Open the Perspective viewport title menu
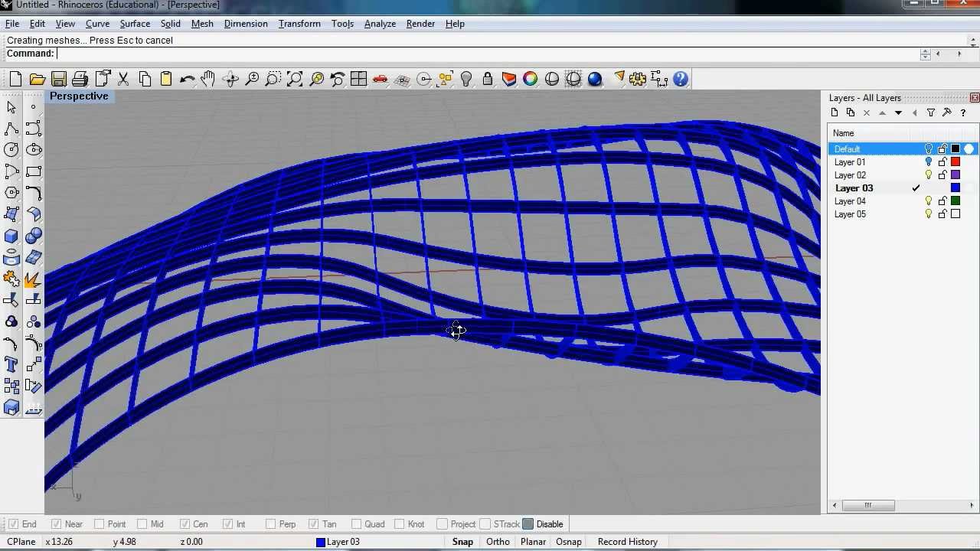 (79, 96)
